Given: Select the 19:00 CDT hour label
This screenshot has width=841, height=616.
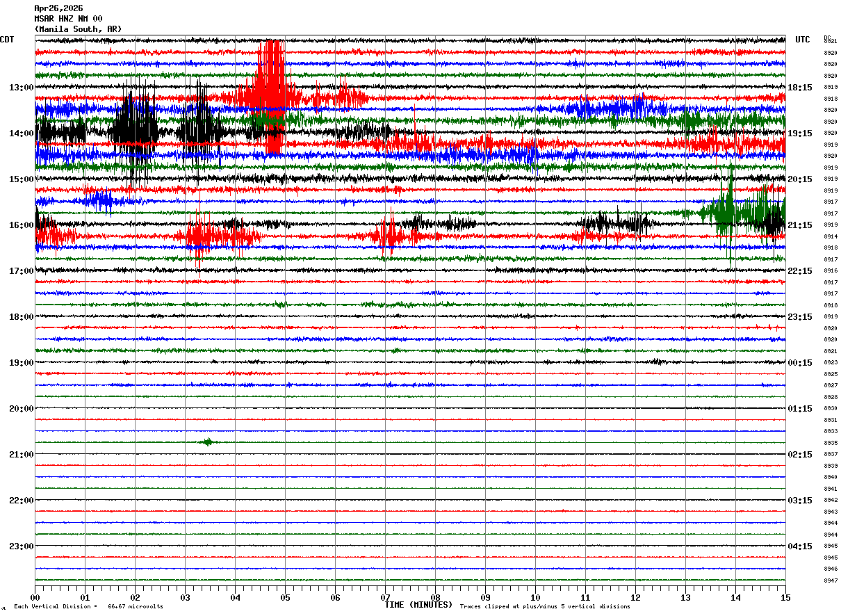Looking at the screenshot, I should tap(21, 363).
